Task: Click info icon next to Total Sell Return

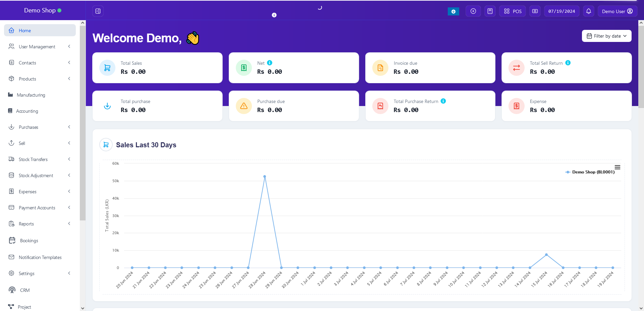Action: (568, 63)
